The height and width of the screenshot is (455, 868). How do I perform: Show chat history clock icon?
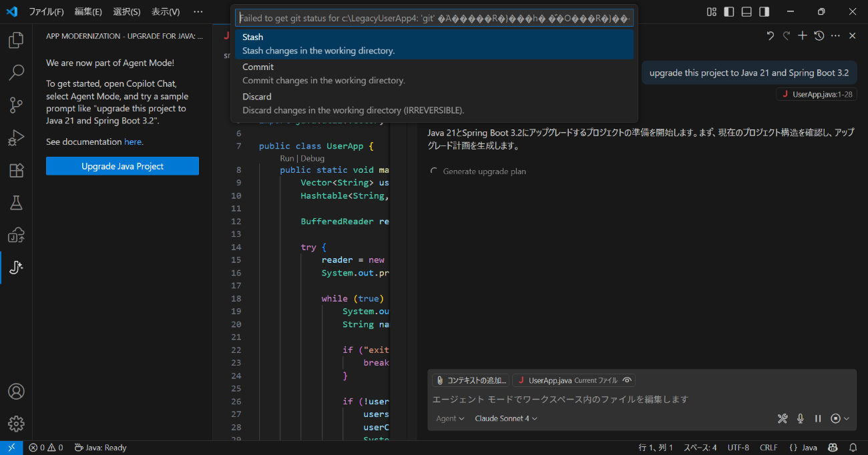point(819,36)
